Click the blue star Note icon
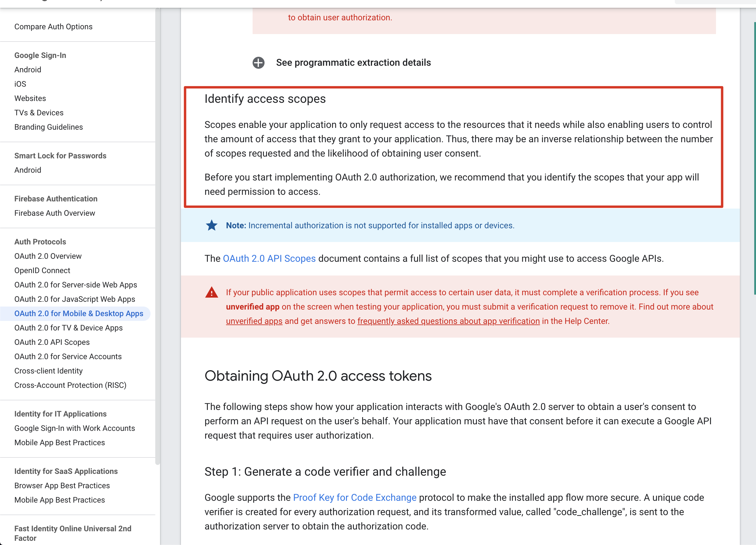The width and height of the screenshot is (756, 545). 211,226
